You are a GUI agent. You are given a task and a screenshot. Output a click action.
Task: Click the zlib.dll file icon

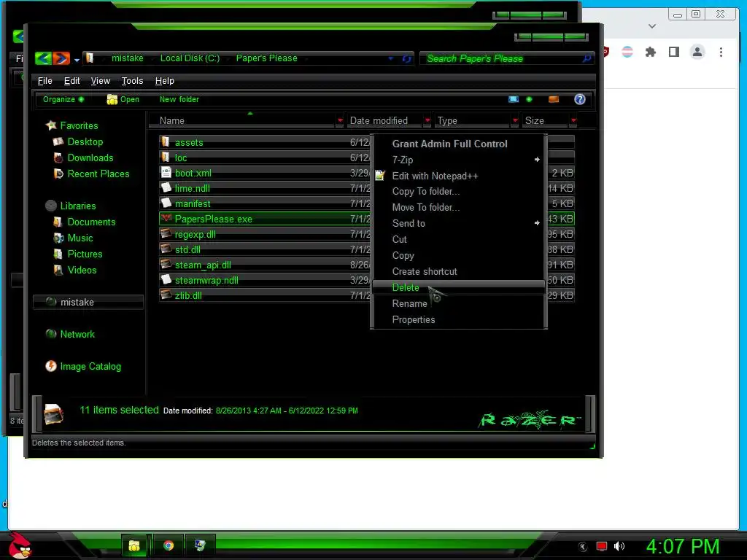(x=166, y=295)
